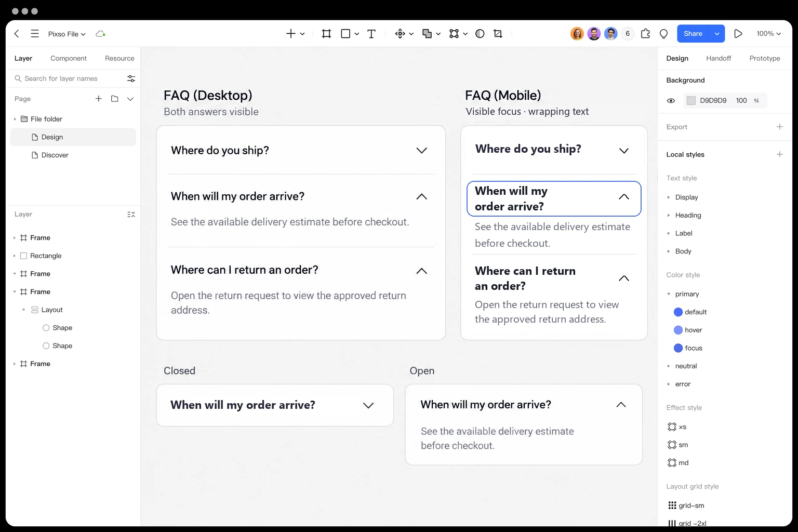This screenshot has height=532, width=798.
Task: Open the hamburger main menu
Action: click(x=35, y=34)
